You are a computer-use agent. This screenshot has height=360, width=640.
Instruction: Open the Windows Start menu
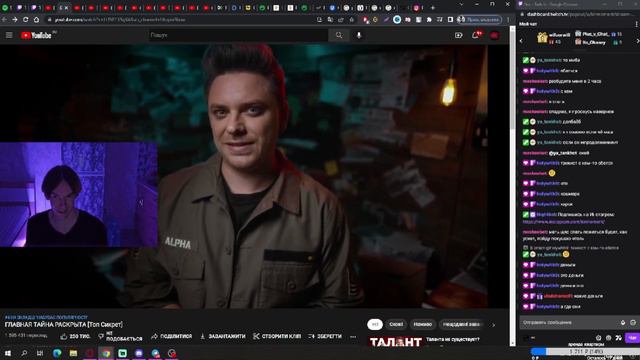coord(8,353)
